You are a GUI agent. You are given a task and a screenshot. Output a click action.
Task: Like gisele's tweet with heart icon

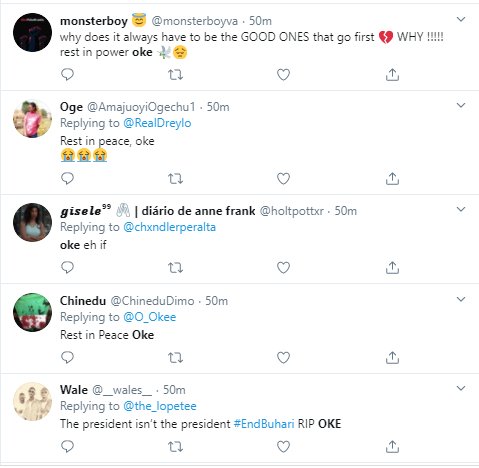click(x=283, y=268)
